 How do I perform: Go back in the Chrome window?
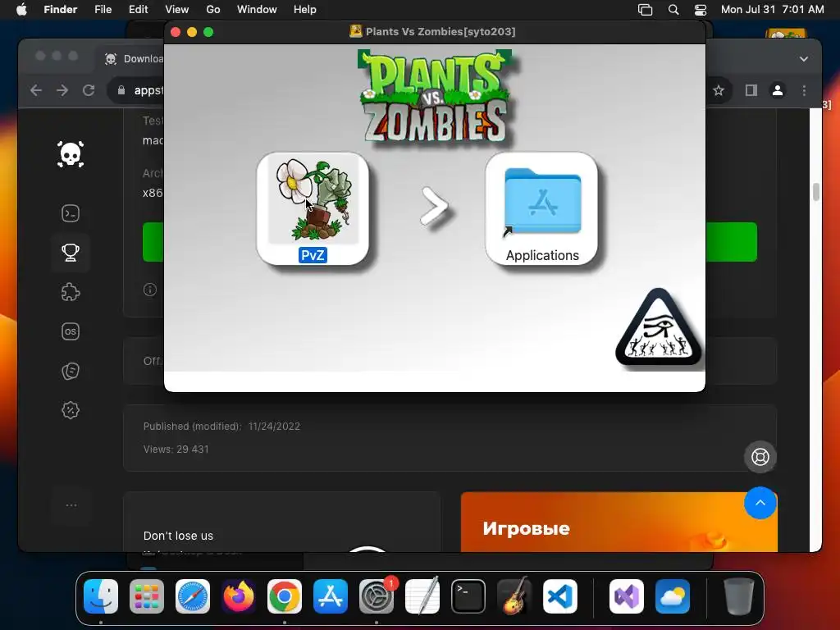(36, 90)
